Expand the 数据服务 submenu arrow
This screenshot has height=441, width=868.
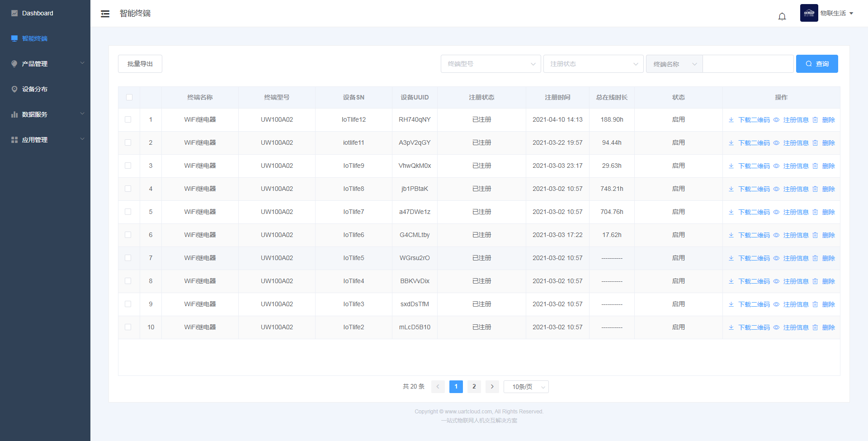(82, 114)
